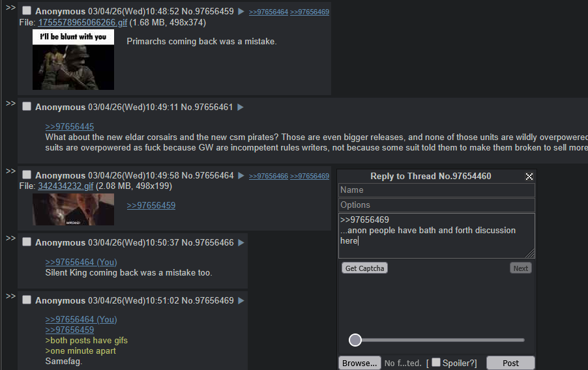The image size is (588, 370).
Task: Open post menu arrow for No.97656459
Action: click(x=241, y=12)
